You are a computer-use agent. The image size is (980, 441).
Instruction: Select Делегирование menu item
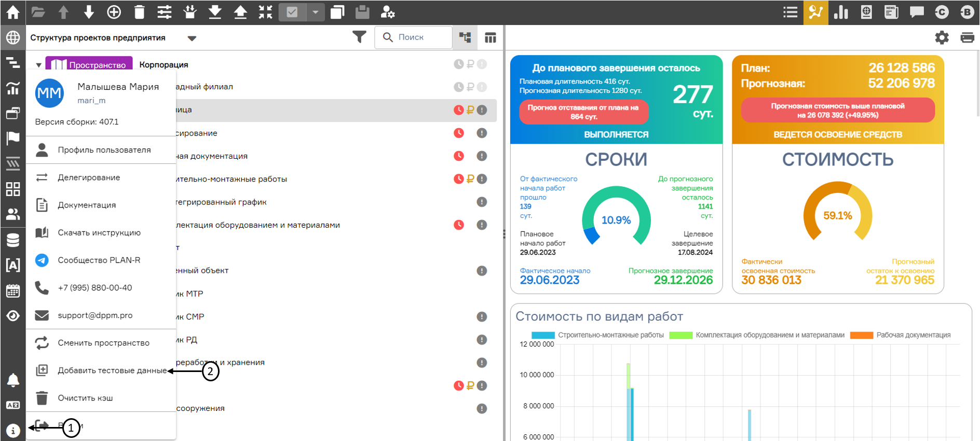click(x=101, y=177)
